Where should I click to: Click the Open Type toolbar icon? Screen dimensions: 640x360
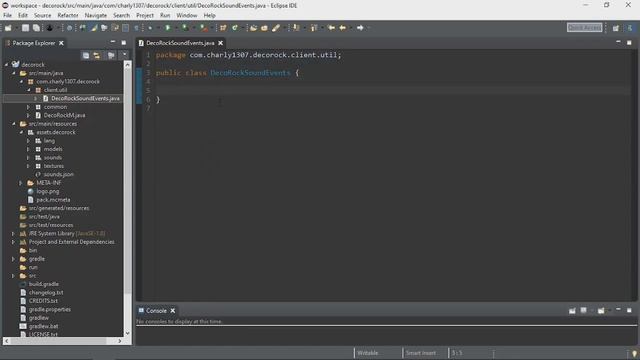click(x=253, y=28)
